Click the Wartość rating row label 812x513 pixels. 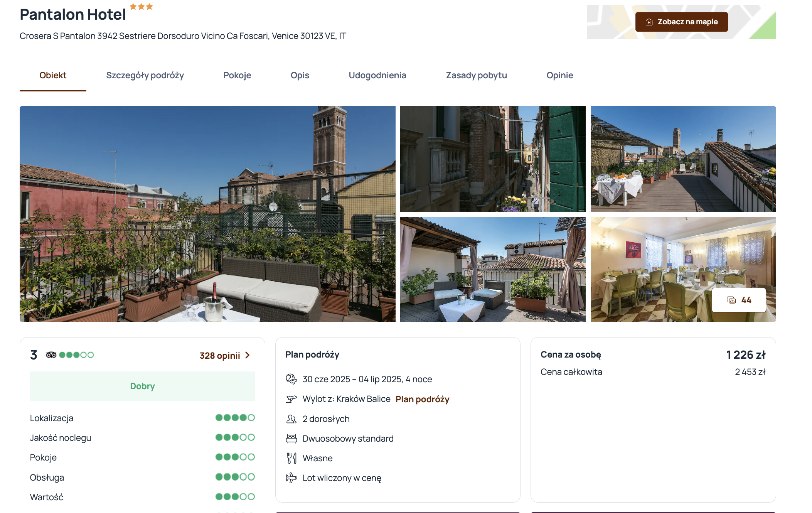coord(46,497)
